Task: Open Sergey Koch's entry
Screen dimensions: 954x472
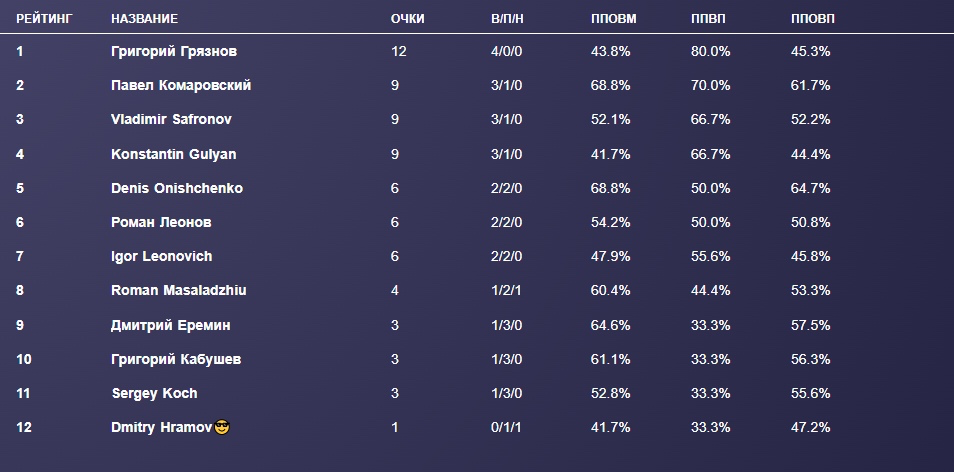Action: 154,393
